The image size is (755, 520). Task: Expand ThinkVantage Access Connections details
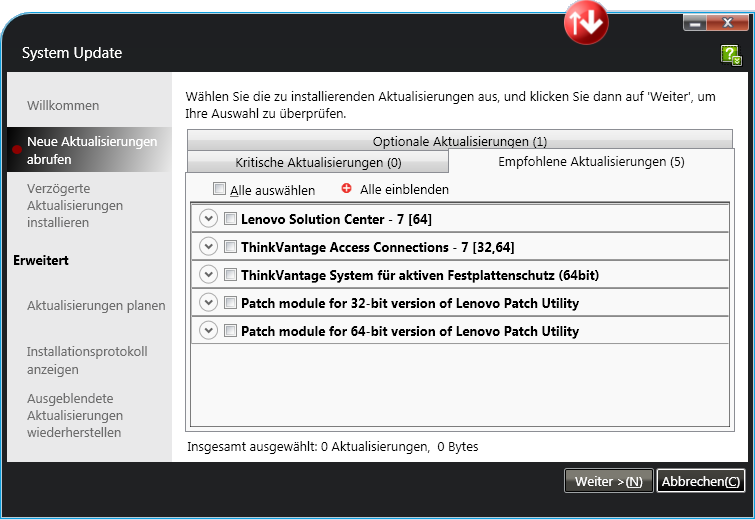[x=208, y=247]
